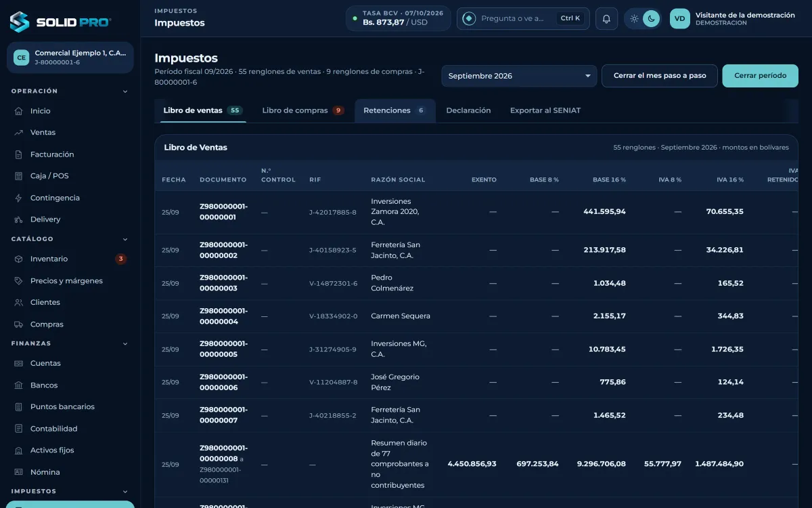Collapse the Impuestos sidebar section

125,492
